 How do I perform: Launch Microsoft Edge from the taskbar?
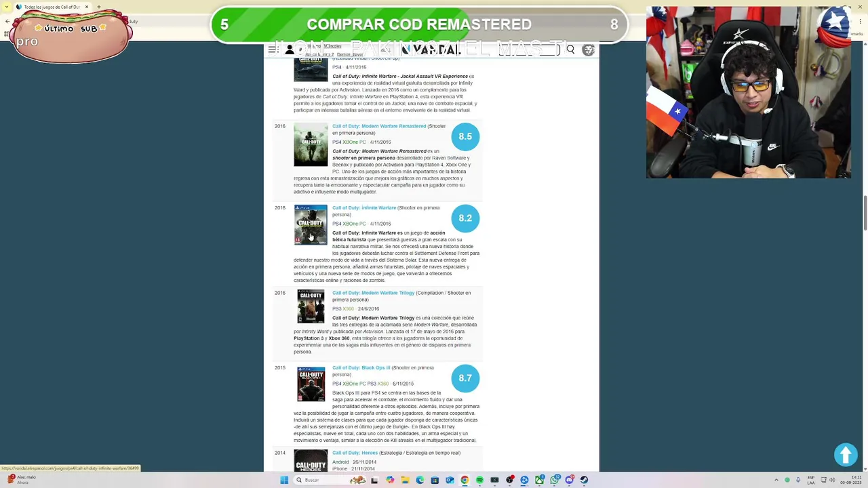(x=420, y=480)
